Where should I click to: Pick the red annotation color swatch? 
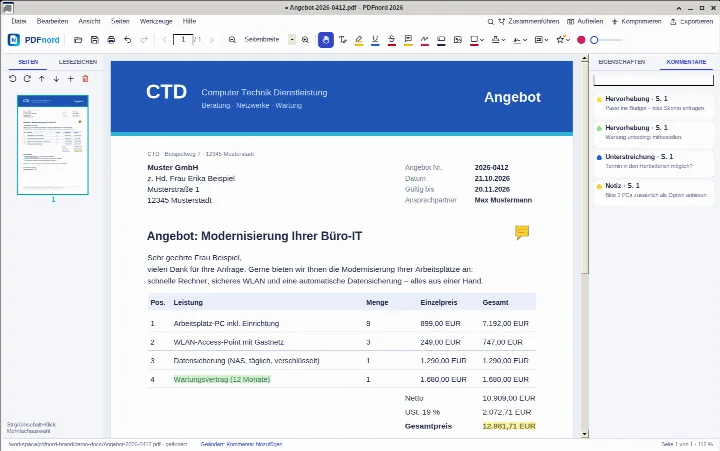(581, 40)
